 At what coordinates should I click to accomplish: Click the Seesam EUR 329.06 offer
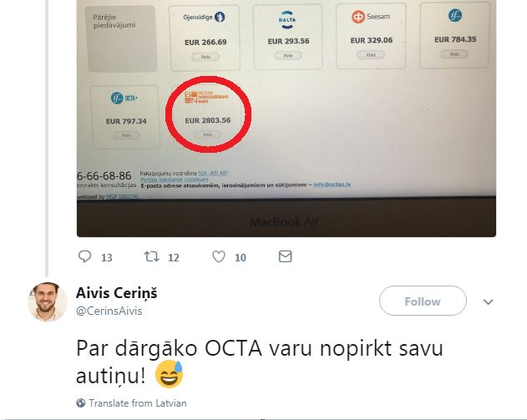click(x=371, y=36)
